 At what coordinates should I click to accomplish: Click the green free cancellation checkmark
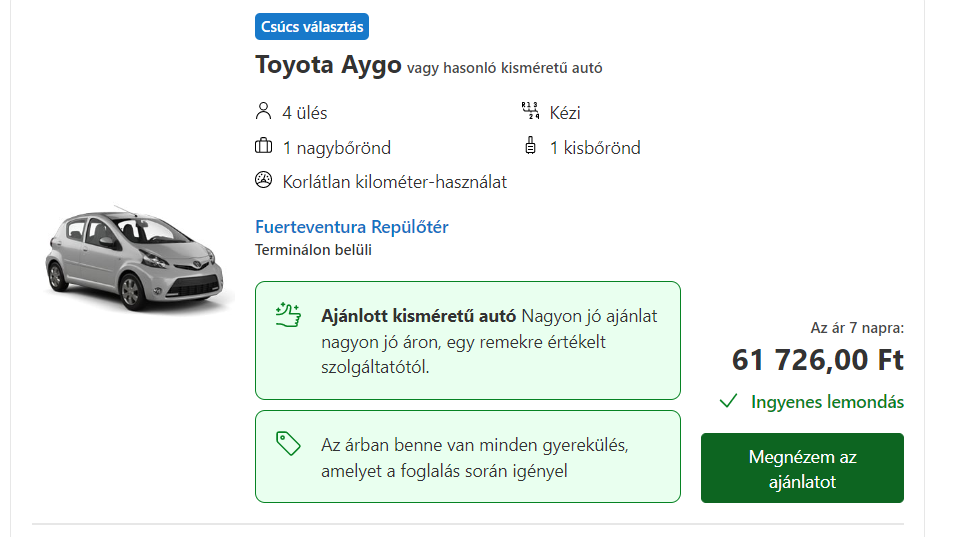728,401
